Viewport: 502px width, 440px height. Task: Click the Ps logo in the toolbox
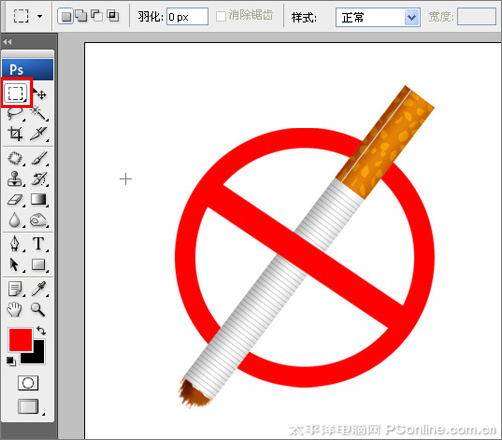coord(27,69)
